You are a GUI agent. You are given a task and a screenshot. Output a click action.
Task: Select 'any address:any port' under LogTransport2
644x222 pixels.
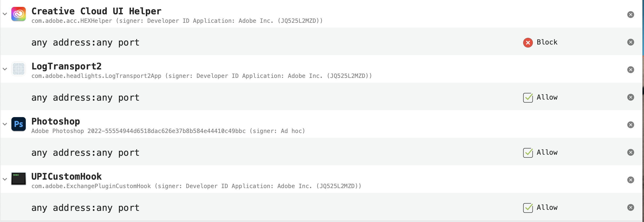coord(85,98)
